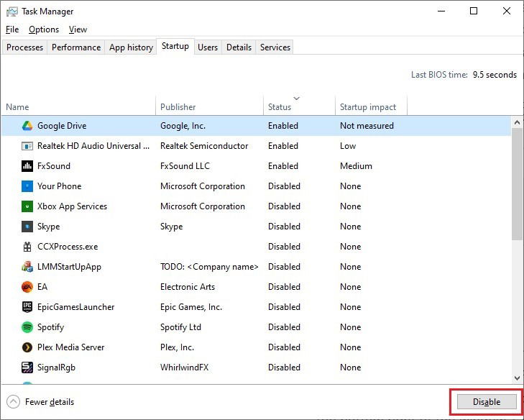The height and width of the screenshot is (420, 524).
Task: Select the Plex Media Server icon
Action: tap(27, 347)
